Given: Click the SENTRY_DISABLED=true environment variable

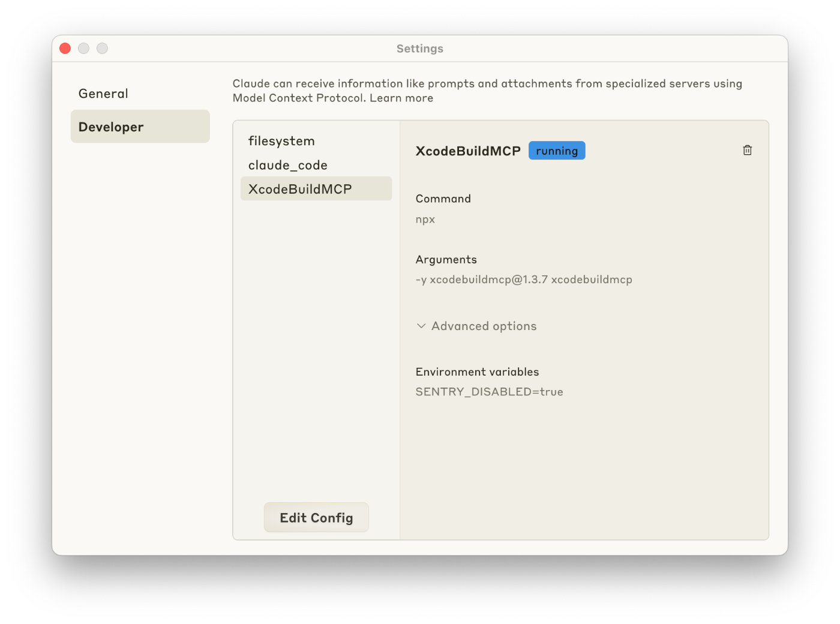Looking at the screenshot, I should 489,392.
